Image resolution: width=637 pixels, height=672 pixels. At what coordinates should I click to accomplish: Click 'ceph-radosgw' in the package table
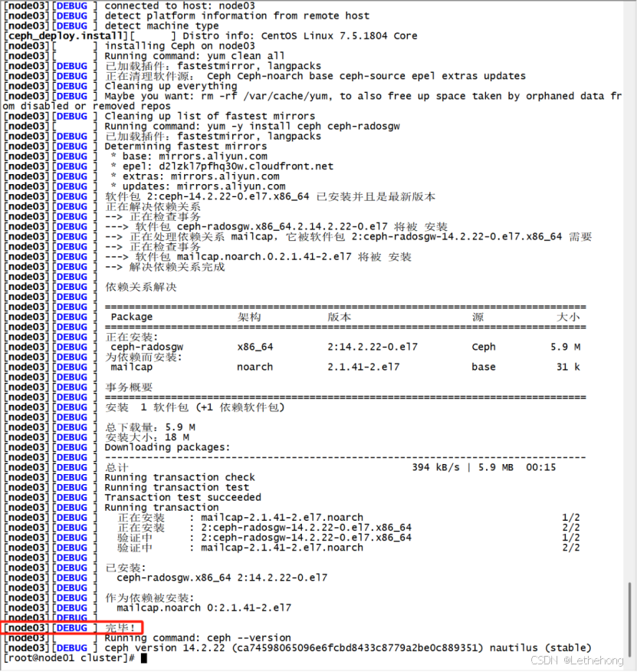(x=146, y=348)
